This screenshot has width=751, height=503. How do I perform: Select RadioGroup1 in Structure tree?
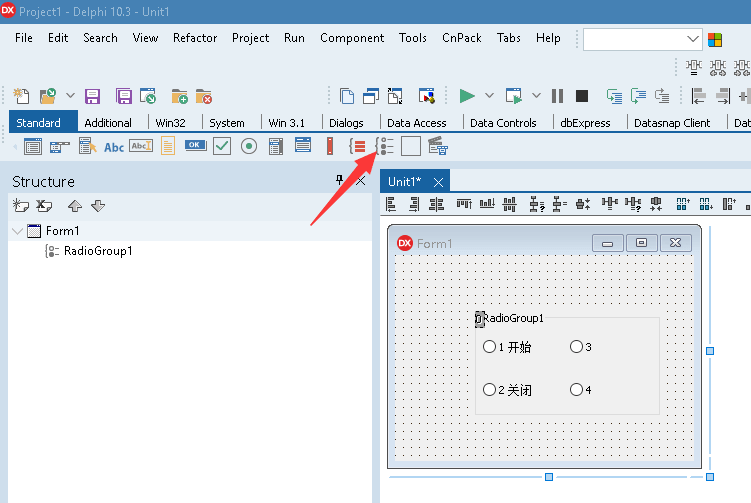pos(98,251)
